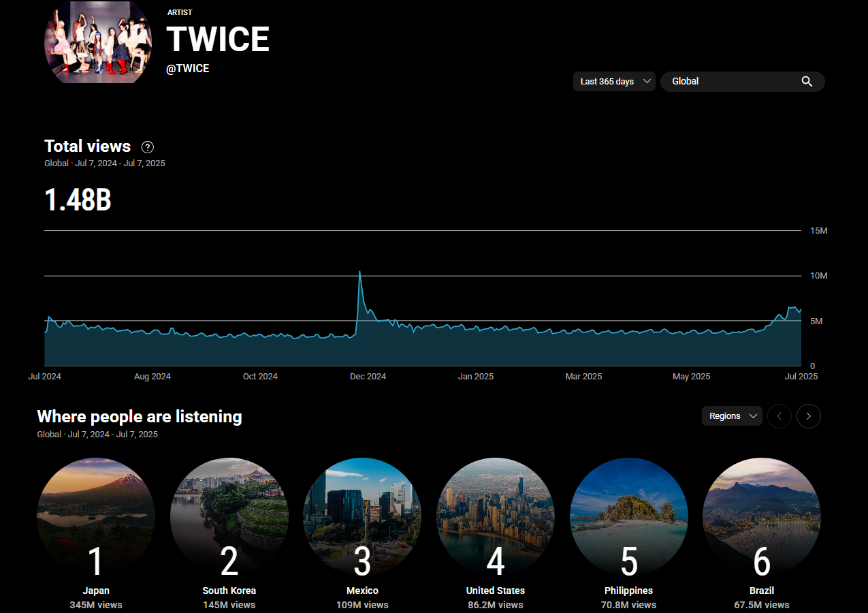
Task: Click the search magnifier icon
Action: [807, 82]
